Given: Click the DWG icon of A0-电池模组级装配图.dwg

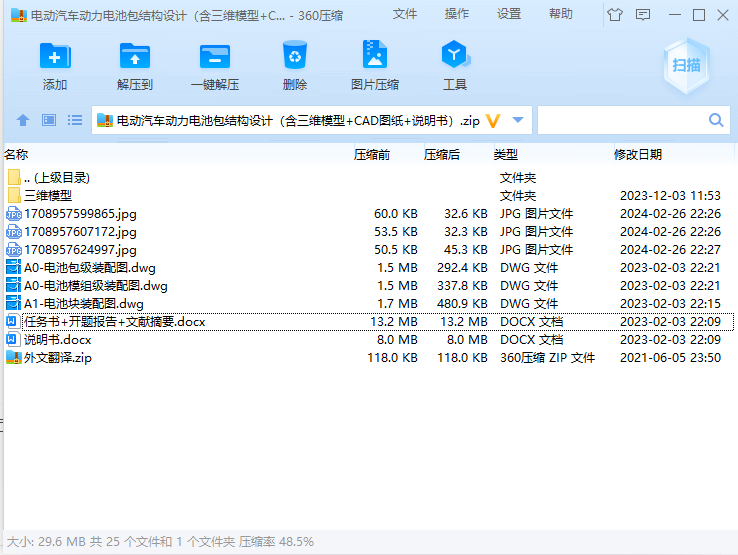Looking at the screenshot, I should tap(13, 285).
